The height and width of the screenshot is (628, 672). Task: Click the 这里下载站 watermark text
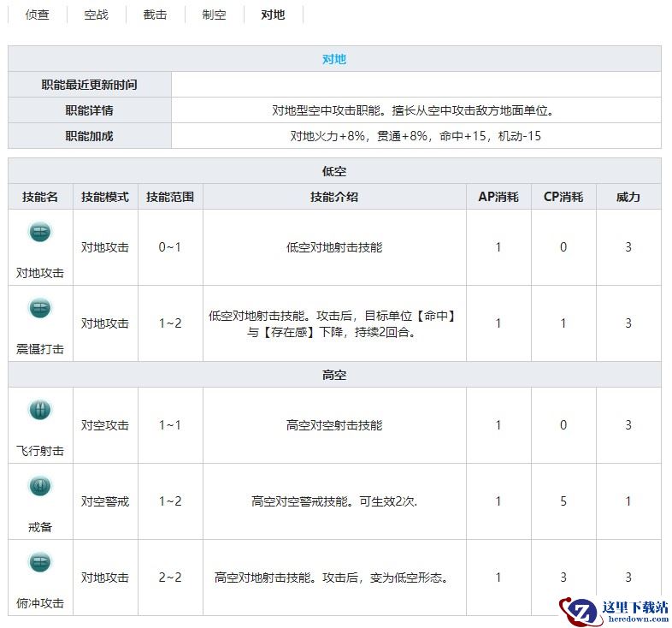pyautogui.click(x=634, y=607)
